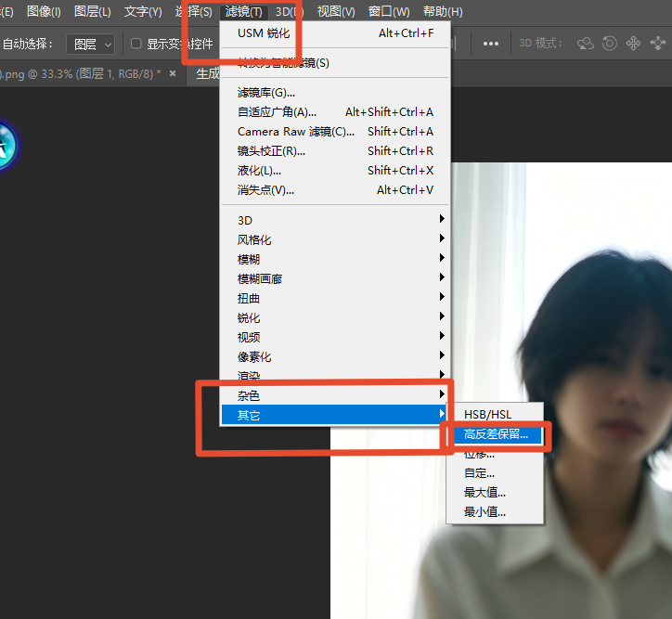Open the 图层 auto-select dropdown
Image resolution: width=672 pixels, height=619 pixels.
[x=90, y=45]
